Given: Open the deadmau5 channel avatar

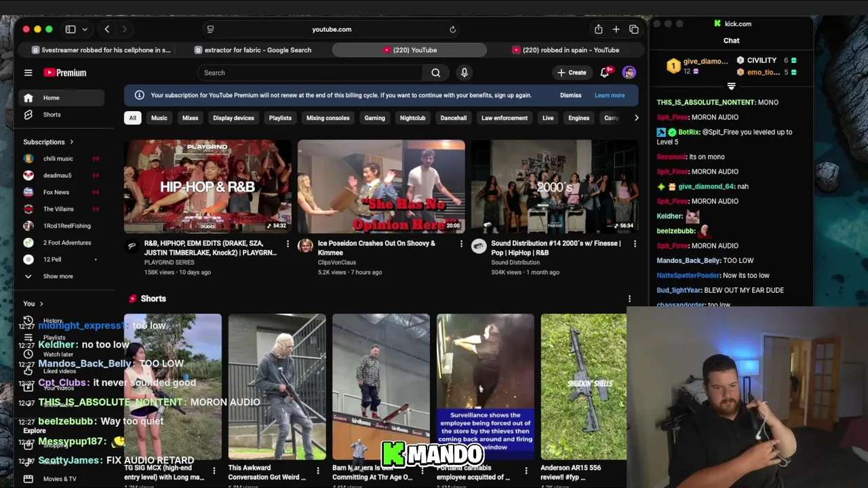Looking at the screenshot, I should click(x=28, y=175).
